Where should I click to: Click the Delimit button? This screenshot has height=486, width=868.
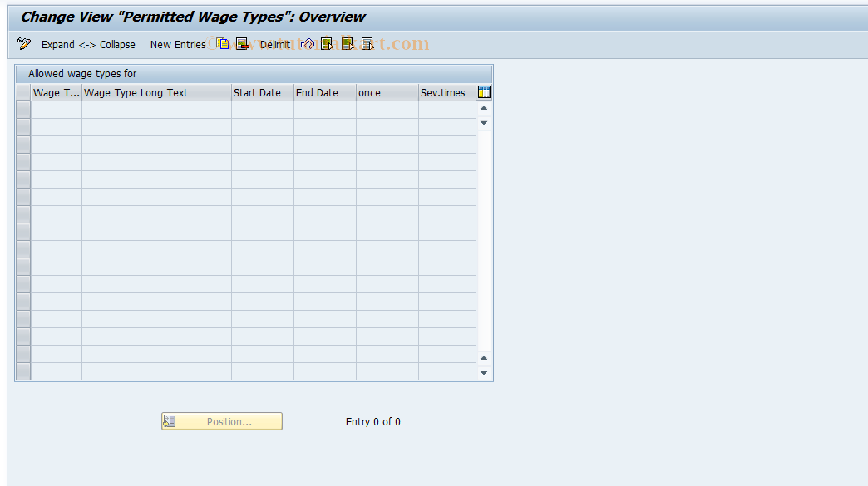point(274,44)
